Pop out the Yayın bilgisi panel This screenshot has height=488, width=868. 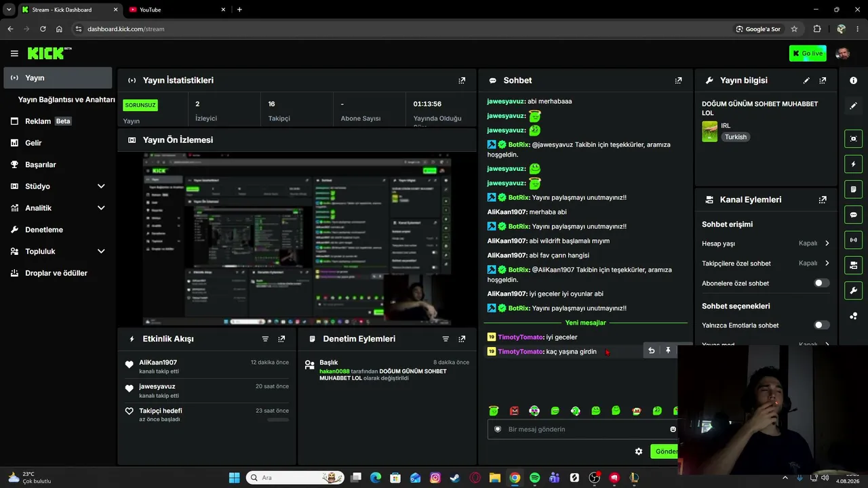pyautogui.click(x=823, y=80)
